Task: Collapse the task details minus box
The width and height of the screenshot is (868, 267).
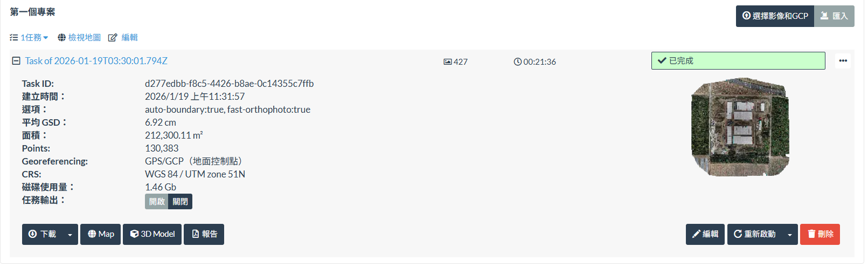Action: coord(16,61)
